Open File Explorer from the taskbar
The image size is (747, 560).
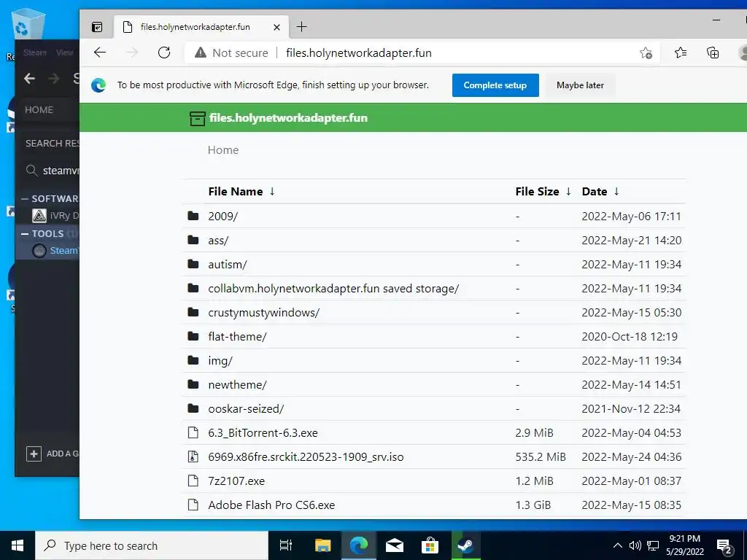(322, 545)
